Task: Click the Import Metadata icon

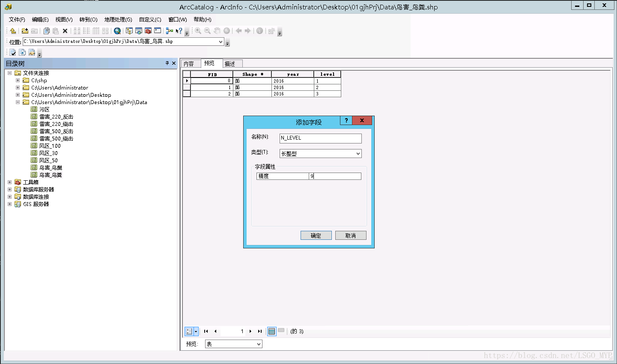Action: tap(22, 52)
